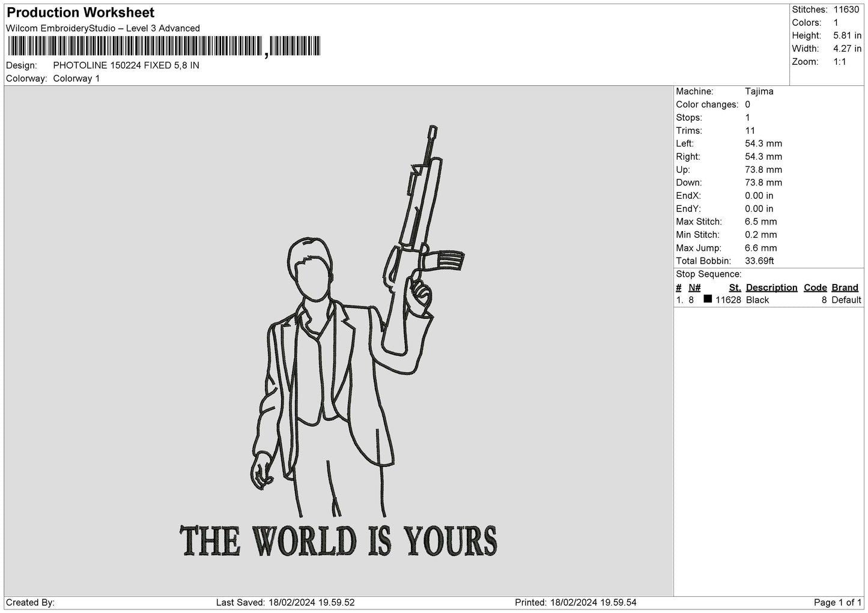Screen dimensions: 868x613
Task: Click the "Stitches:" label
Action: click(x=810, y=10)
